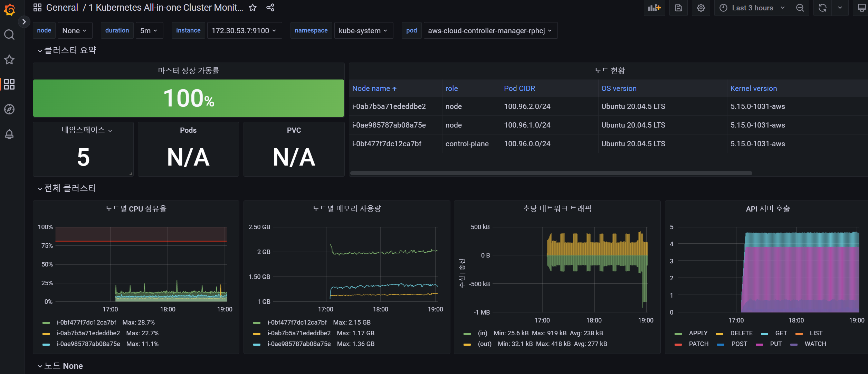Open the Grafana home logo
The width and height of the screenshot is (868, 374).
pyautogui.click(x=9, y=9)
